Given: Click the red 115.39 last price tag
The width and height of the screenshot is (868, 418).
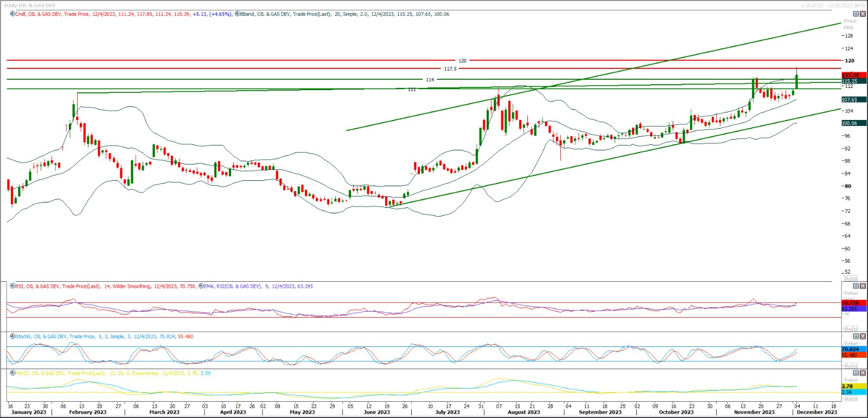Looking at the screenshot, I should 850,75.
